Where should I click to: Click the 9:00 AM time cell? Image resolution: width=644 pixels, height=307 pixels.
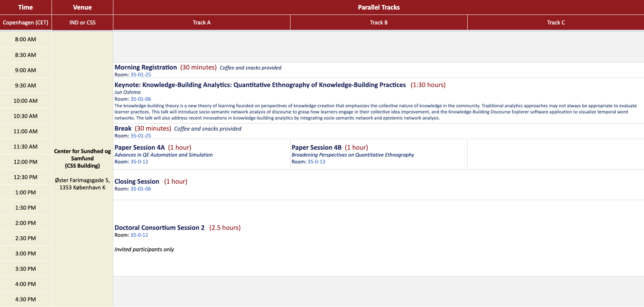tap(26, 70)
